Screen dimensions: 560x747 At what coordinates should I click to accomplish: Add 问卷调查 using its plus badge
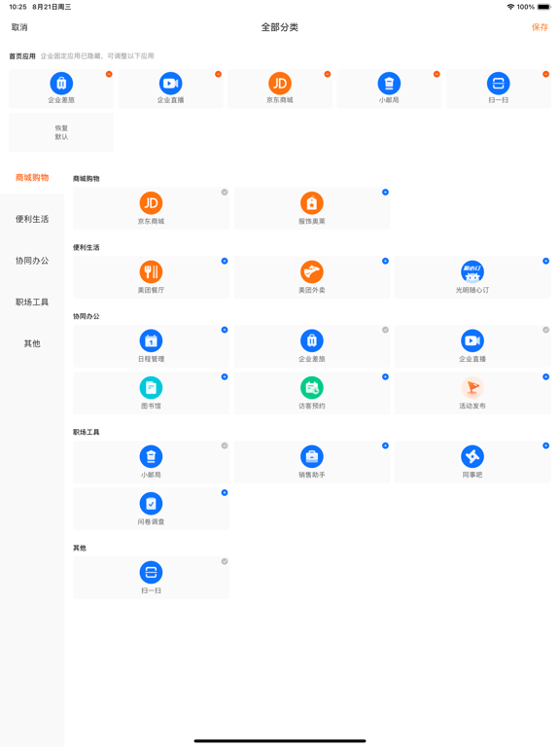click(x=225, y=492)
